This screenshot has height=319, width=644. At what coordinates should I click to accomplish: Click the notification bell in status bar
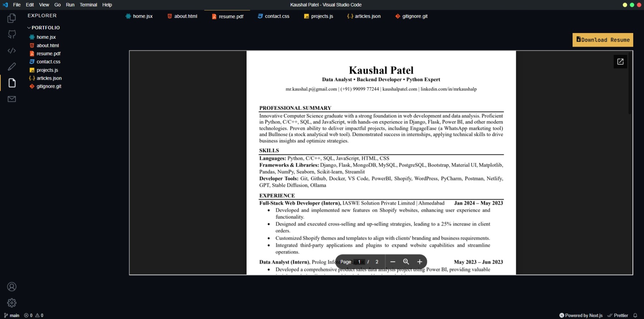[635, 315]
